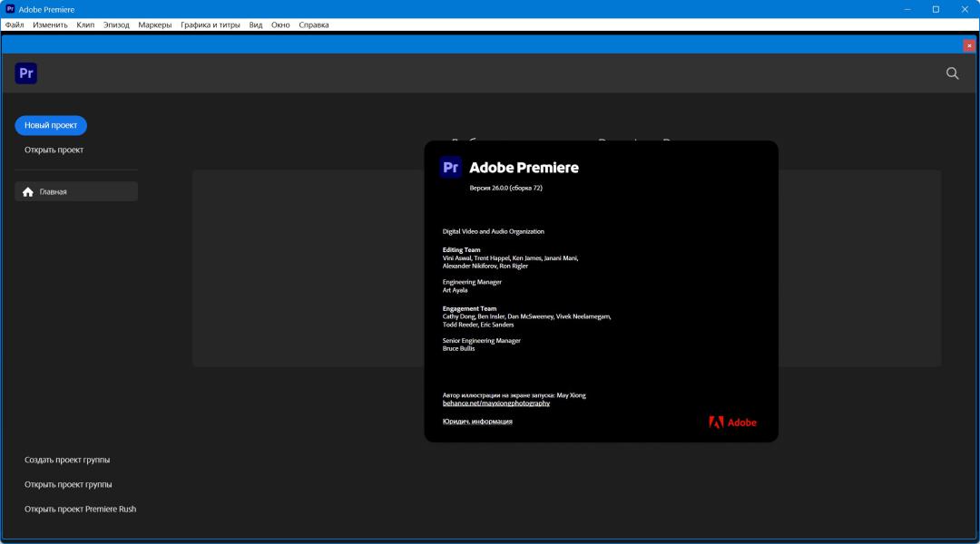Screen dimensions: 980x544
Task: Click the Premiere icon in the title bar
Action: tap(10, 9)
